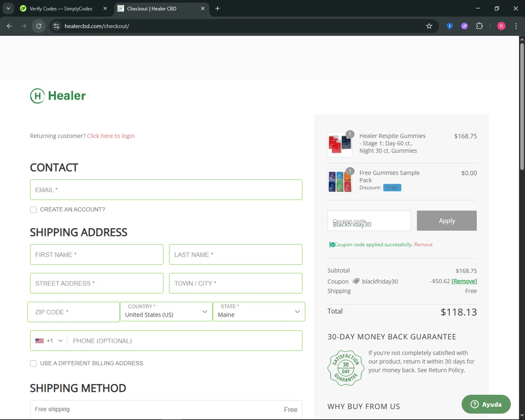Open the Bitwarden shield extension
Screen dimensions: 525x420
[450, 26]
